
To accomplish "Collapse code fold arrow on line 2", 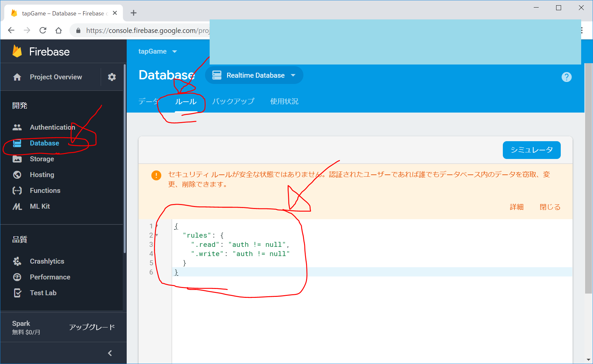I will pyautogui.click(x=157, y=235).
